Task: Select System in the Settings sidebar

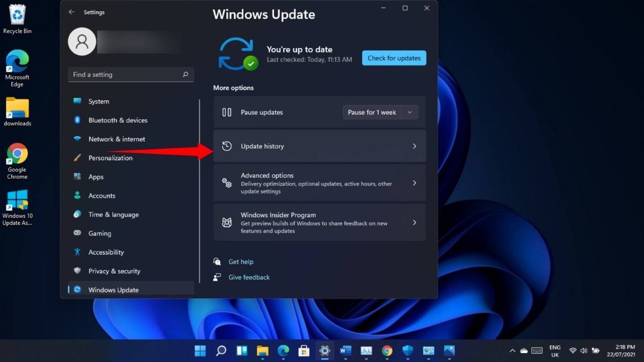Action: click(98, 101)
